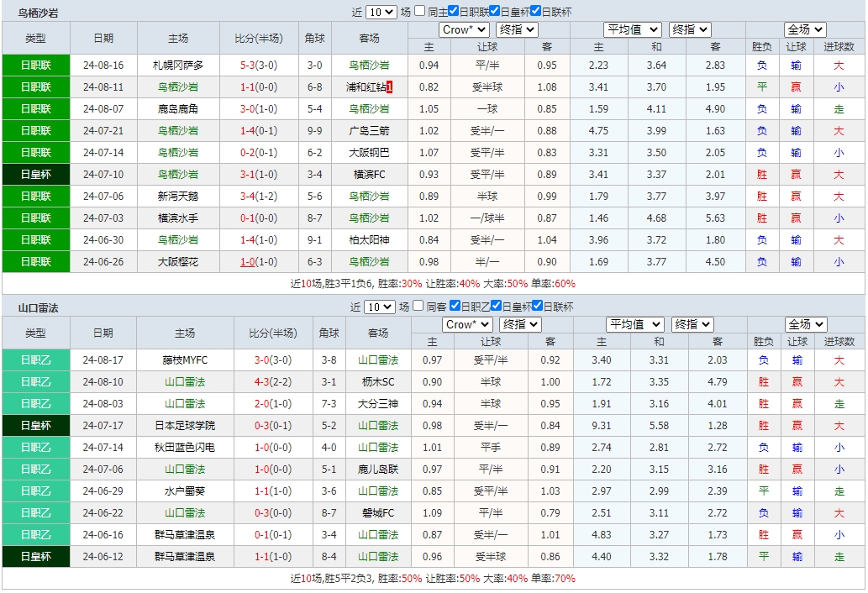Open the Crow* bookmaker dropdown for 鸟栖沙岩
This screenshot has height=593, width=868.
(466, 29)
